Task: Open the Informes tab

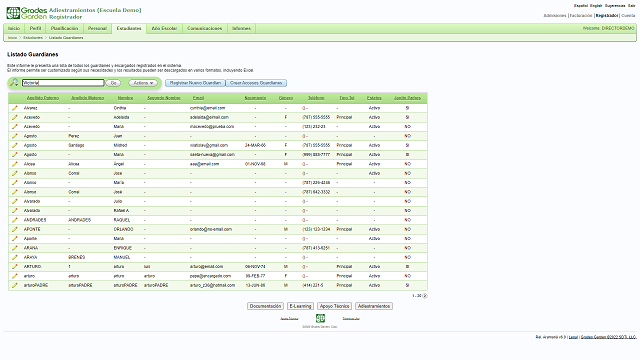Action: coord(241,29)
